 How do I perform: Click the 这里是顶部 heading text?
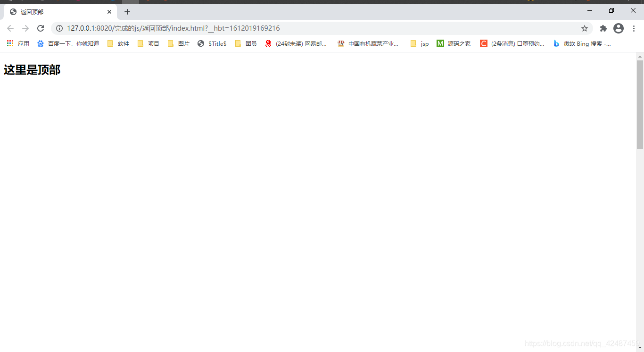(x=32, y=70)
